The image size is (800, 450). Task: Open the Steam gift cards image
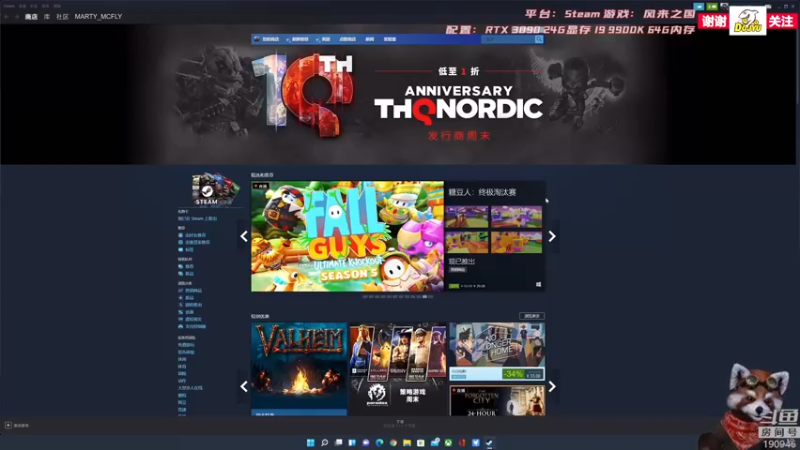215,189
